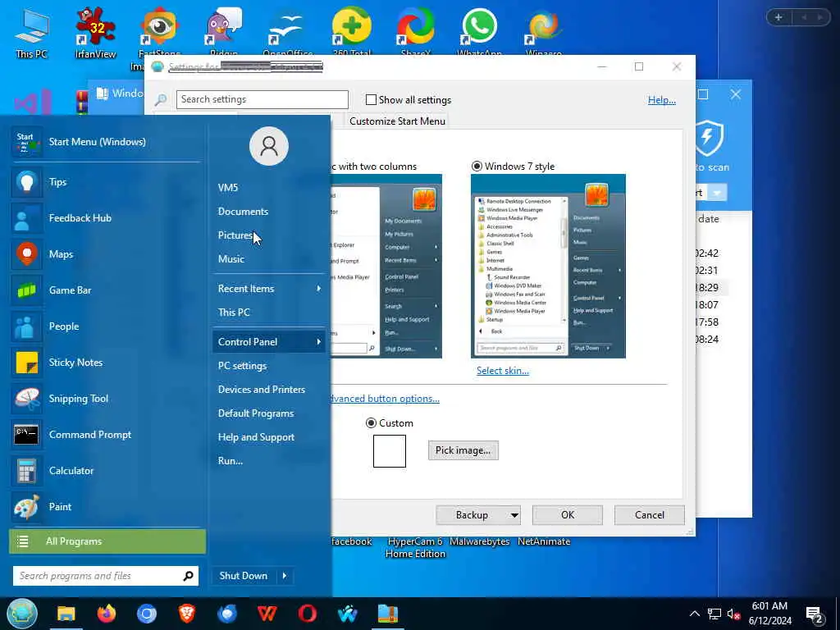Open Devices and Printers

pyautogui.click(x=268, y=390)
